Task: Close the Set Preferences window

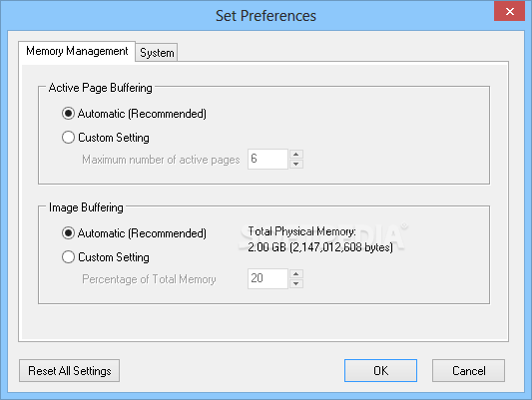Action: tap(509, 11)
